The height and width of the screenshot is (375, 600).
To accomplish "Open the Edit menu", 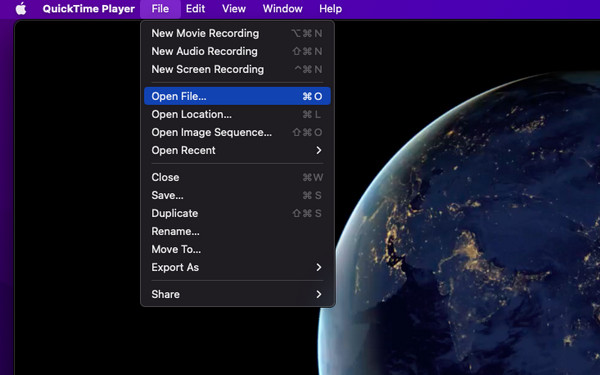I will [195, 8].
